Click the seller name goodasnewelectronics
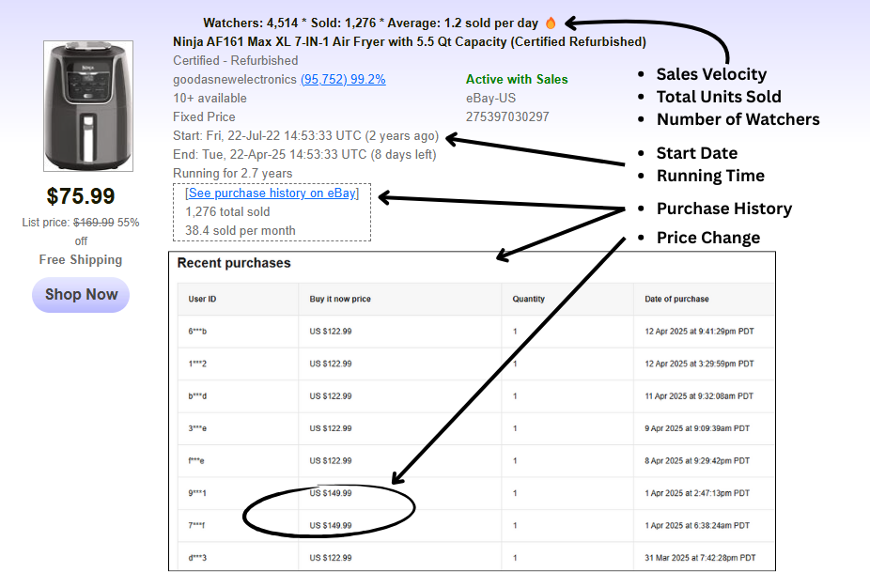 point(235,80)
